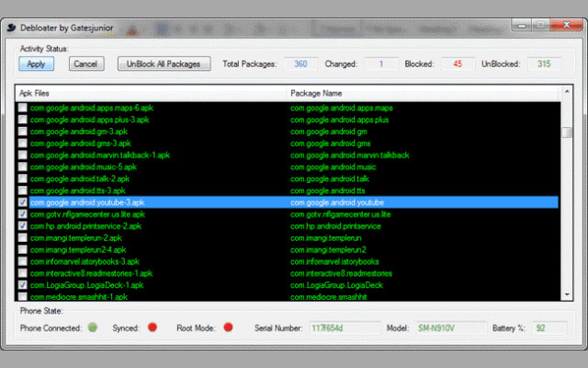Click the Serial Number field

click(345, 328)
